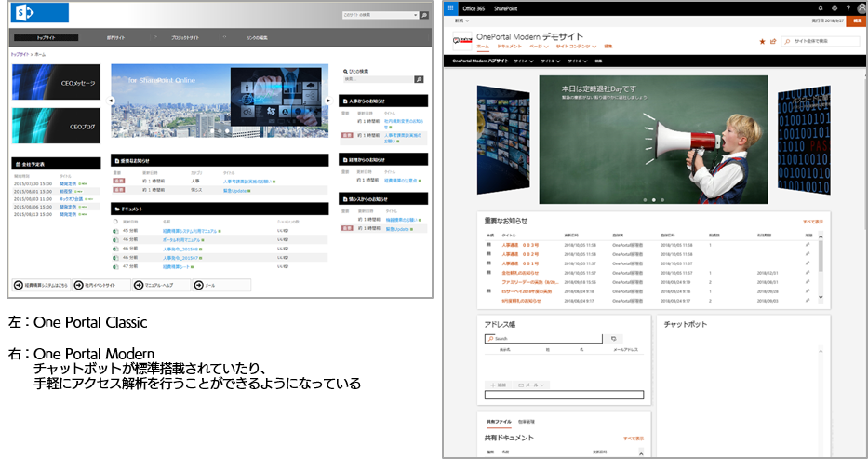Select 部門サイト in the classic navigation bar

116,38
